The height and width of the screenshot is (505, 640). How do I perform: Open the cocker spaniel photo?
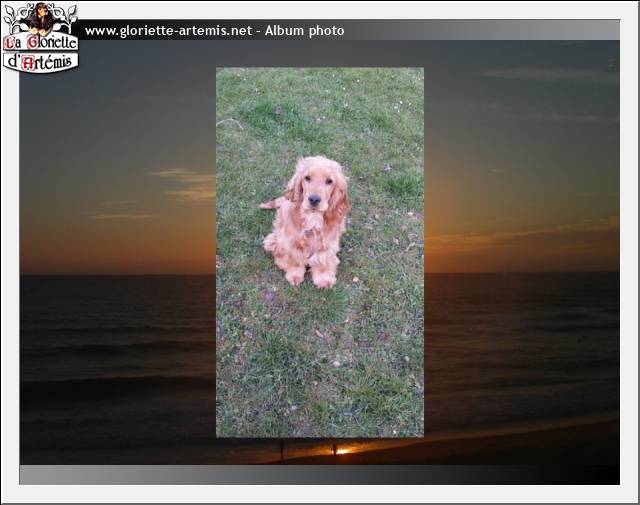coord(320,252)
